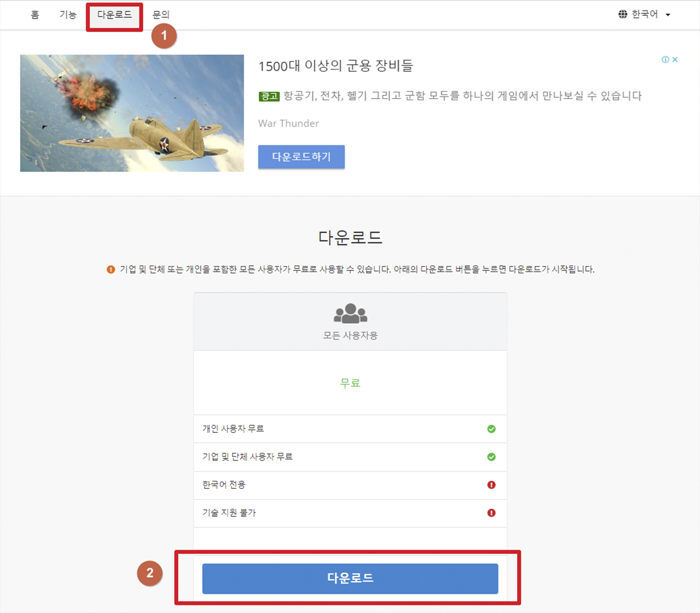The height and width of the screenshot is (613, 700).
Task: Expand language list via caret arrow
Action: (668, 15)
